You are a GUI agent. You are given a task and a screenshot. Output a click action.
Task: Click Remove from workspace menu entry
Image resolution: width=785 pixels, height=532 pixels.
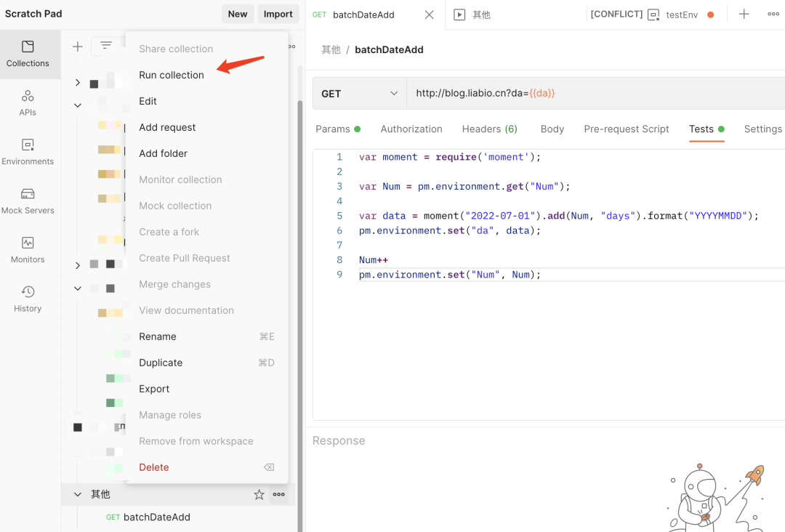coord(206,441)
